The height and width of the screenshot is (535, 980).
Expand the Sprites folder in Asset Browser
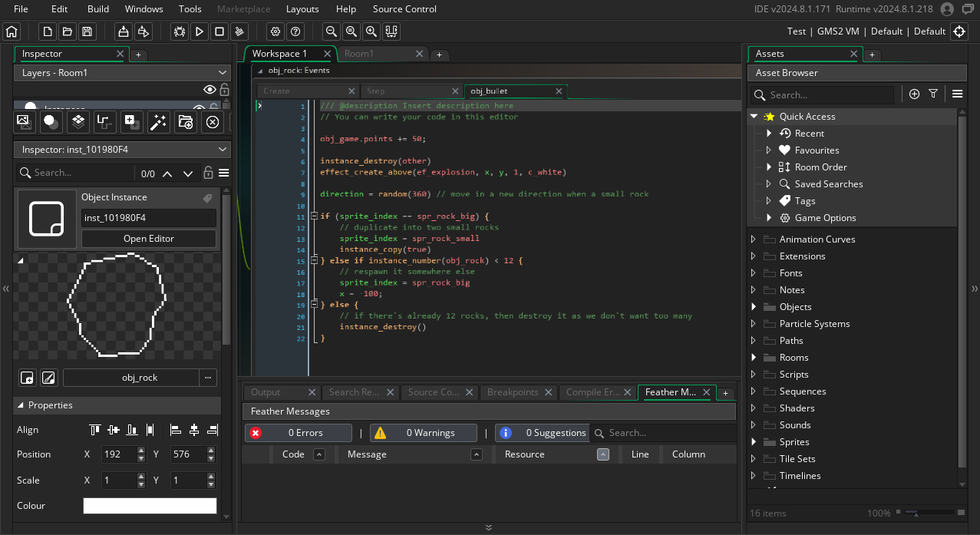pos(754,442)
